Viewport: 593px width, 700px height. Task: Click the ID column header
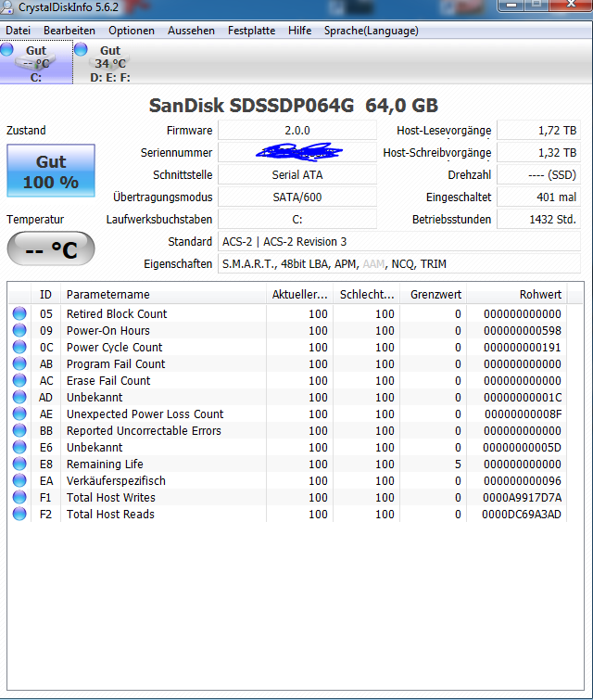pos(46,295)
